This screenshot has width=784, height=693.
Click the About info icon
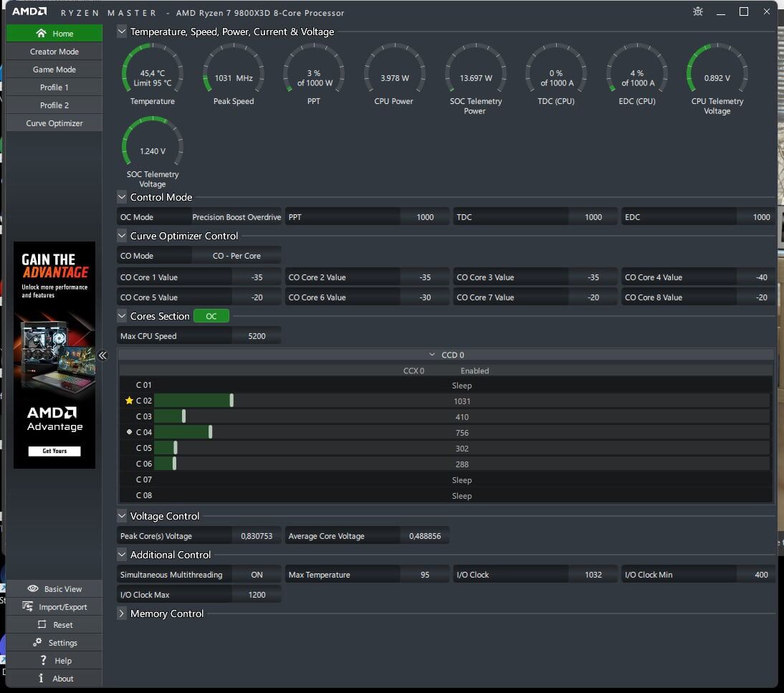click(41, 678)
